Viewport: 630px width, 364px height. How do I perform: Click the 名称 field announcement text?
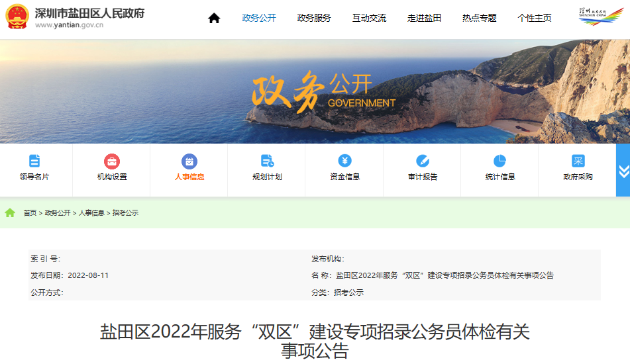(433, 275)
